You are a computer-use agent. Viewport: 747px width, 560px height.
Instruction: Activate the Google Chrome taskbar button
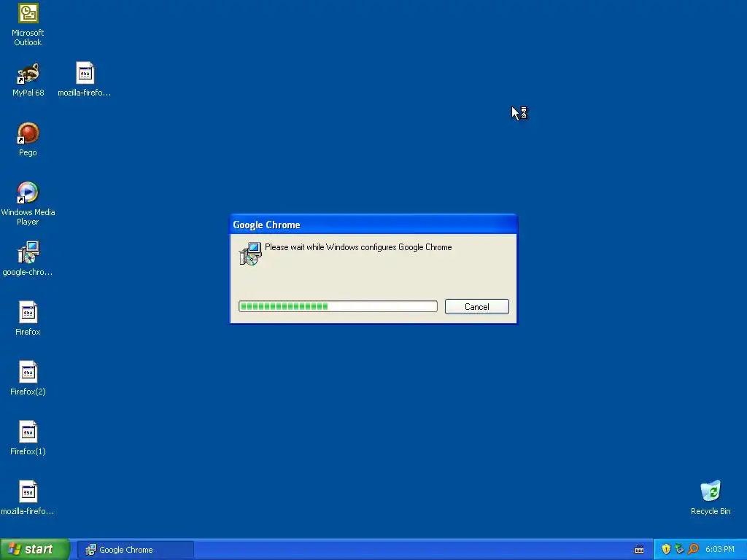(136, 550)
